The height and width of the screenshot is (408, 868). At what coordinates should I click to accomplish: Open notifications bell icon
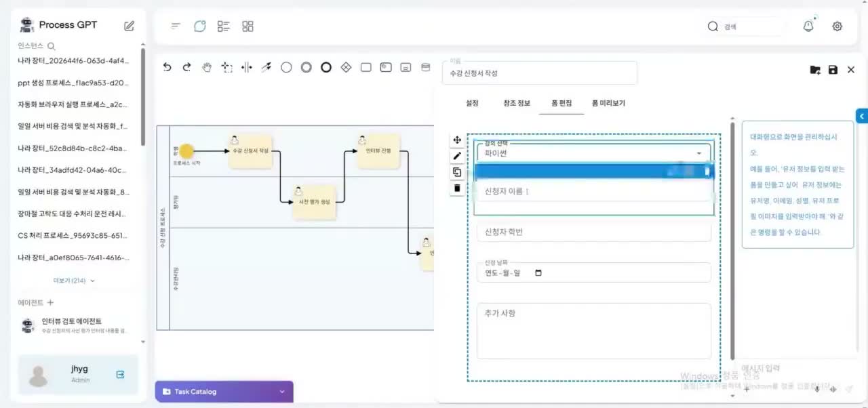click(808, 26)
